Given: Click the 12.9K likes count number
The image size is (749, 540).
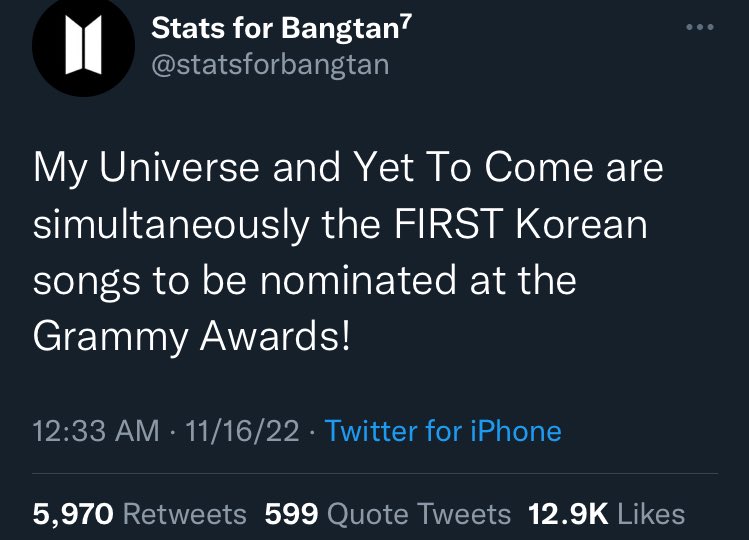Looking at the screenshot, I should [x=568, y=514].
